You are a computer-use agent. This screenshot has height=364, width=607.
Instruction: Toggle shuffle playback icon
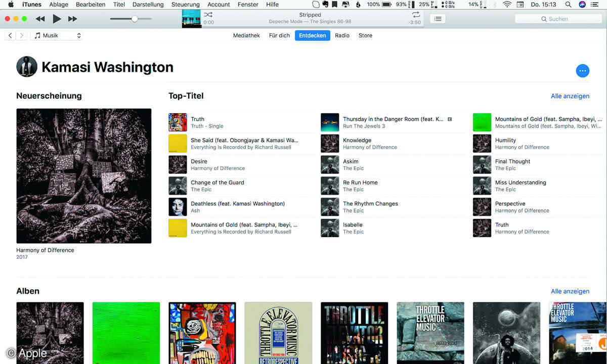[x=208, y=15]
